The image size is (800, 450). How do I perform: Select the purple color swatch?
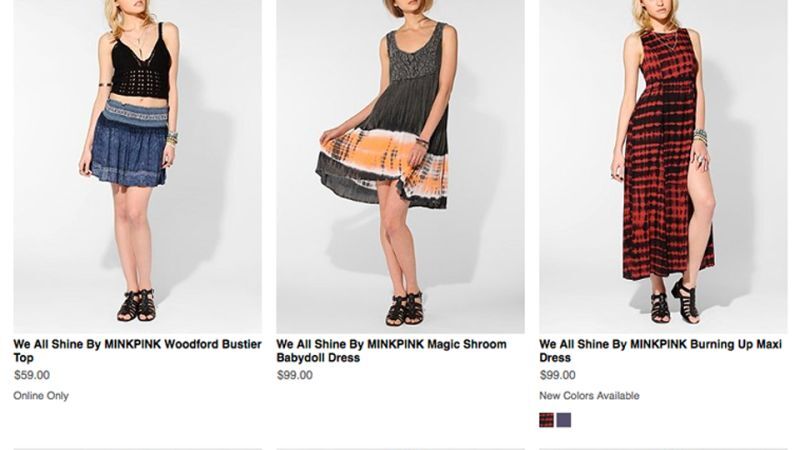point(564,420)
